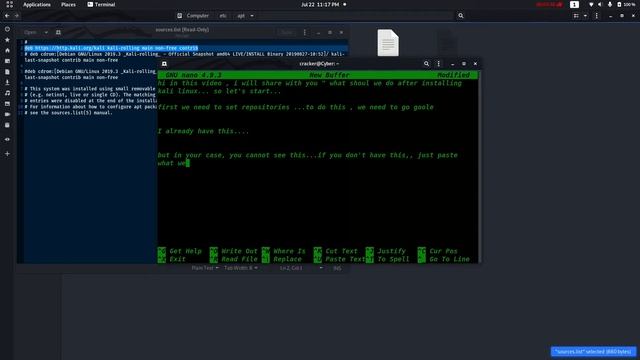Click Other Locations plus icon in the sidebar
This screenshot has height=360, width=640.
[x=7, y=153]
